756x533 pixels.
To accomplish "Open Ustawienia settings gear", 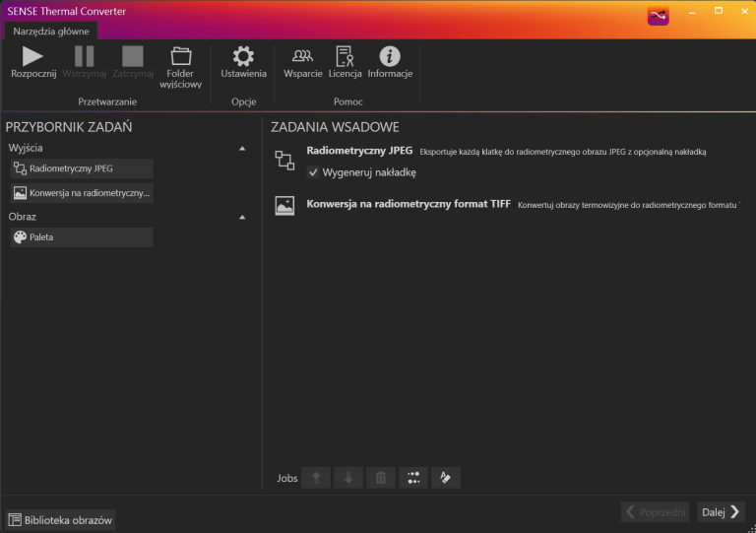I will click(x=243, y=62).
